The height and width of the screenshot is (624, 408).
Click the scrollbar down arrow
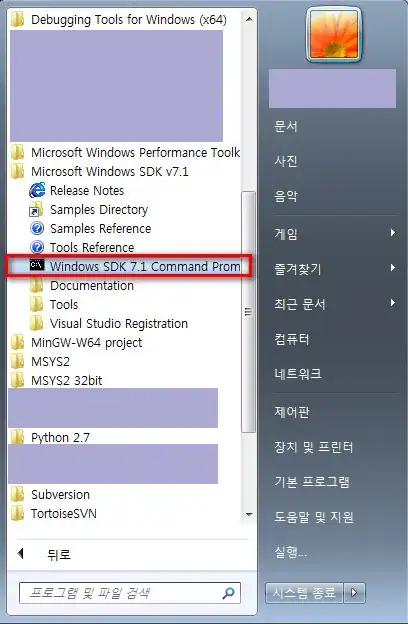pyautogui.click(x=249, y=515)
